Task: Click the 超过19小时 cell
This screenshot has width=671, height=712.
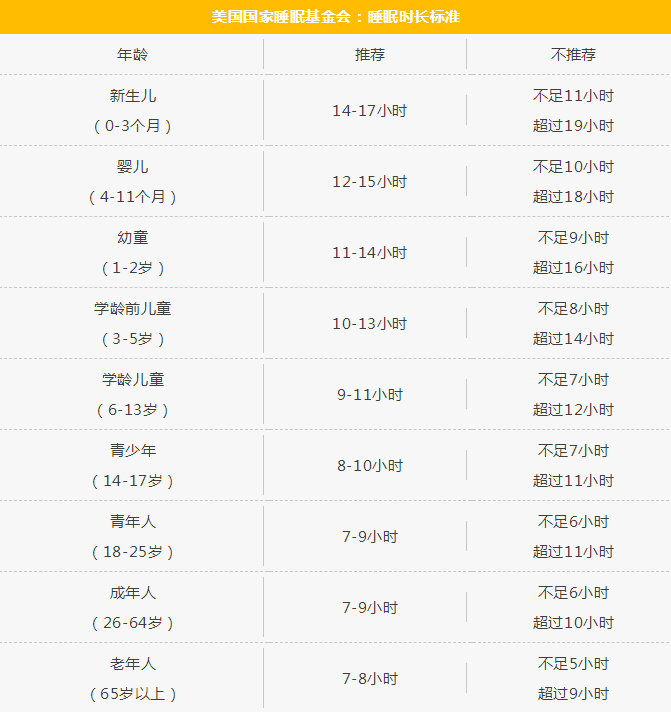Action: click(573, 126)
